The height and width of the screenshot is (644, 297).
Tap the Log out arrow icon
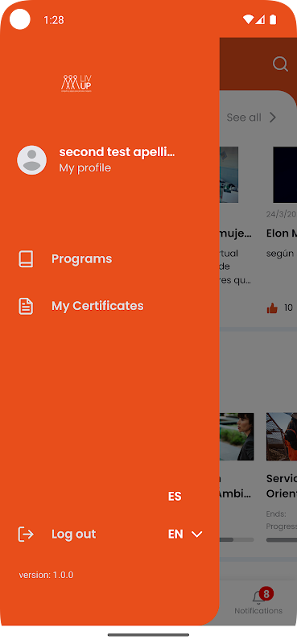(x=26, y=534)
